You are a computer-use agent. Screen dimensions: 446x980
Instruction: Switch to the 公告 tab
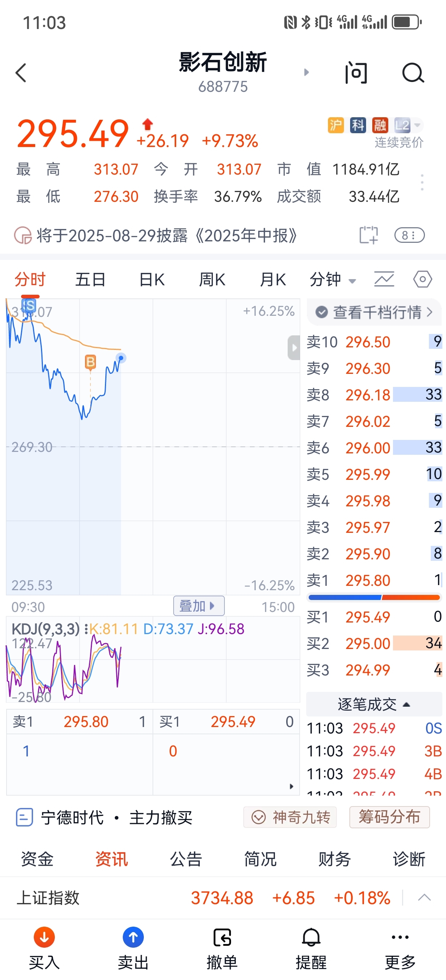coord(186,859)
